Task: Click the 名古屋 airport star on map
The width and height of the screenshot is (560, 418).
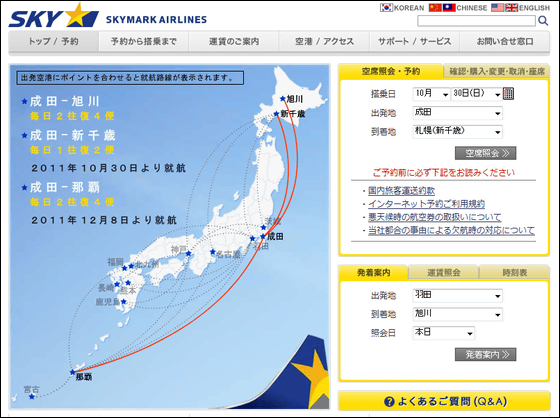Action: pos(213,252)
